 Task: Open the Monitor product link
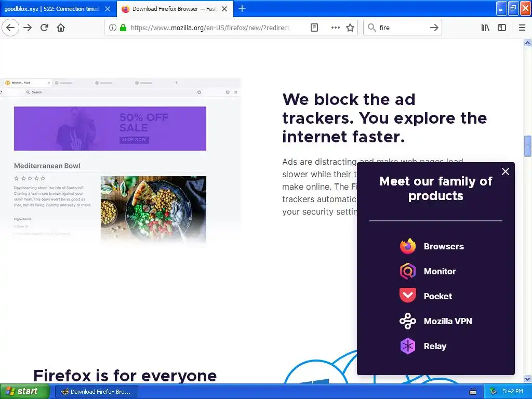(440, 271)
